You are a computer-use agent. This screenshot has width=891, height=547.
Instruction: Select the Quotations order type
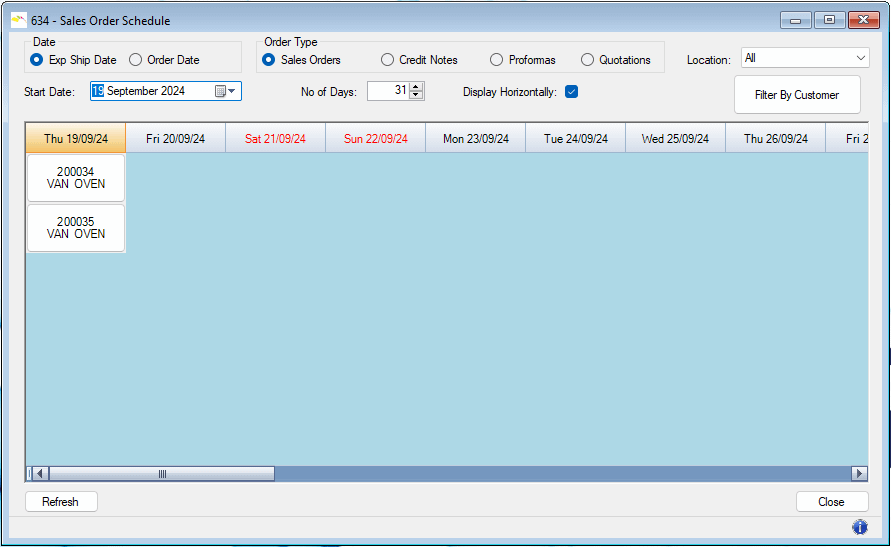(587, 60)
